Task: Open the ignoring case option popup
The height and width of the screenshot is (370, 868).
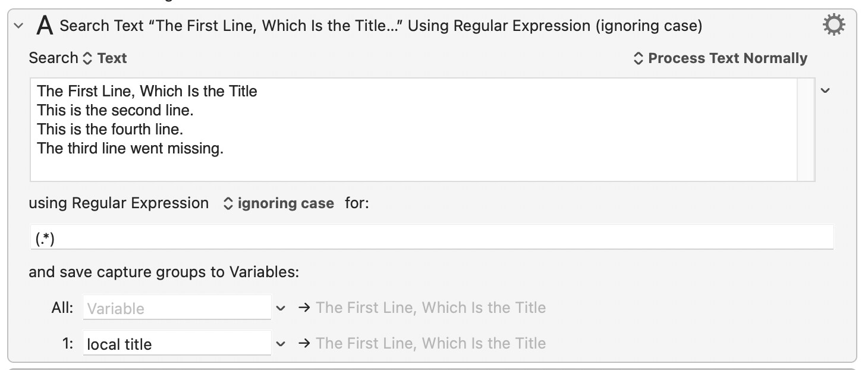Action: [278, 203]
